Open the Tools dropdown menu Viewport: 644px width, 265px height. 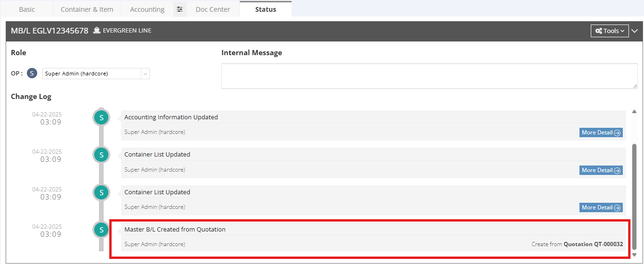coord(609,31)
